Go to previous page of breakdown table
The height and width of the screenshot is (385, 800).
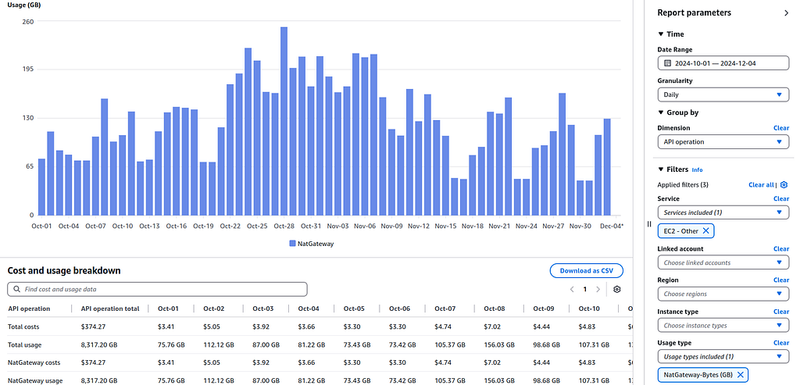coord(572,289)
